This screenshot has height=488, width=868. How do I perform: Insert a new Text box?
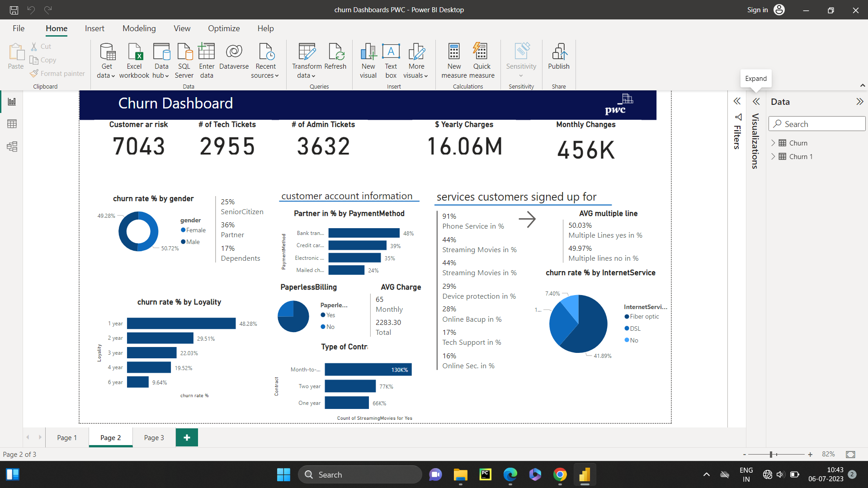pyautogui.click(x=391, y=60)
